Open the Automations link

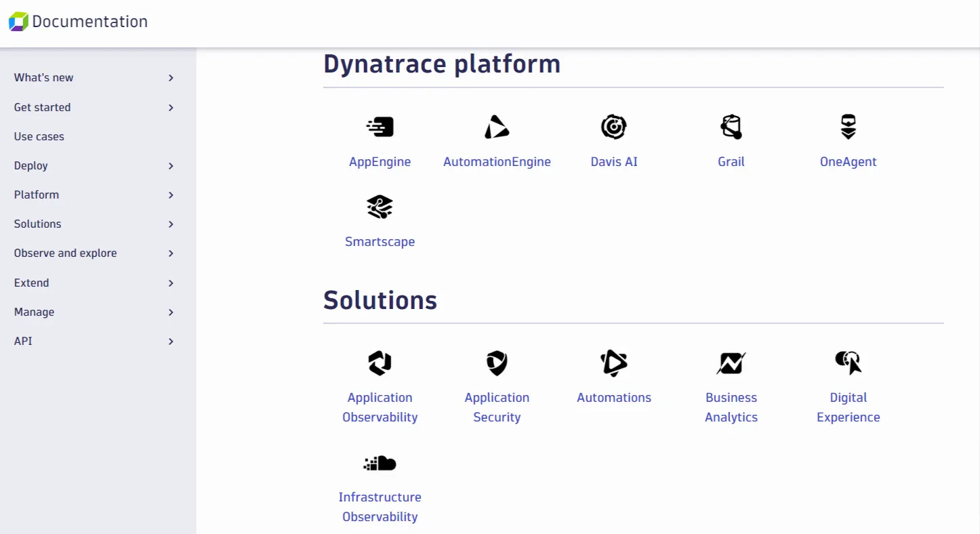click(x=614, y=397)
